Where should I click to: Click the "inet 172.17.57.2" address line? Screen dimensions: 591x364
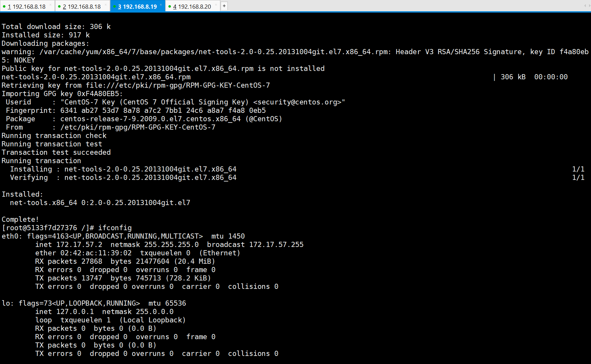[169, 245]
